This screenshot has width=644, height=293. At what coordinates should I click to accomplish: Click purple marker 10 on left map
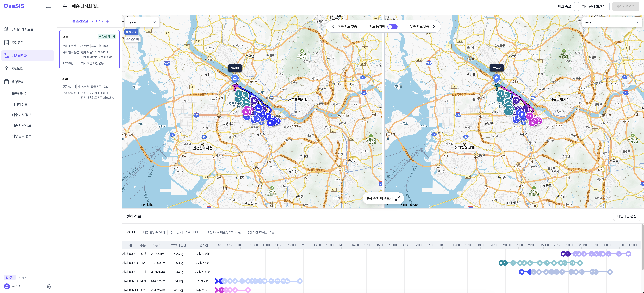click(254, 101)
